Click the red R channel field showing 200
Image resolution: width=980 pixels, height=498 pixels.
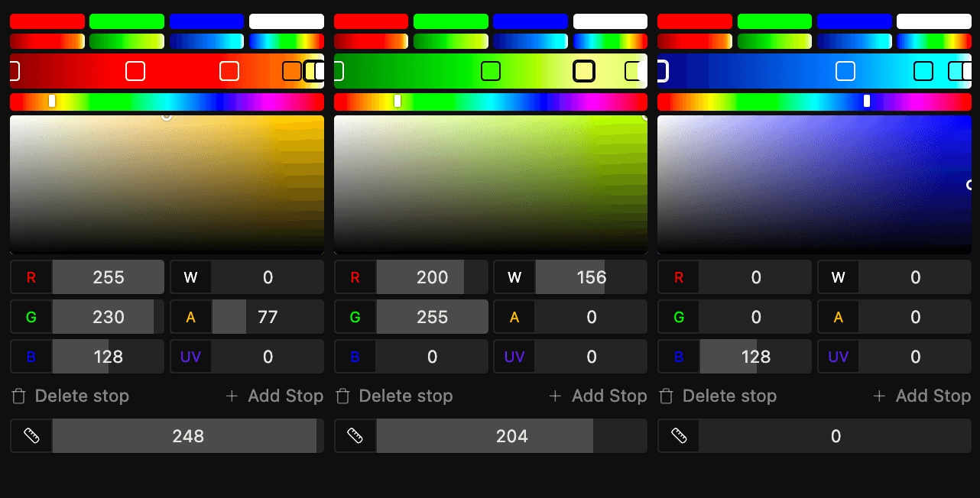point(432,277)
